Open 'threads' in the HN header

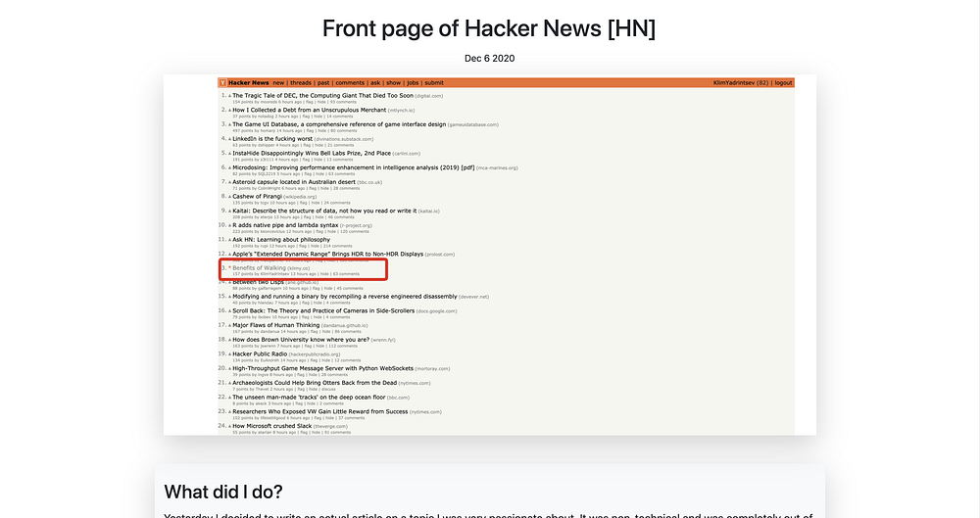[301, 82]
